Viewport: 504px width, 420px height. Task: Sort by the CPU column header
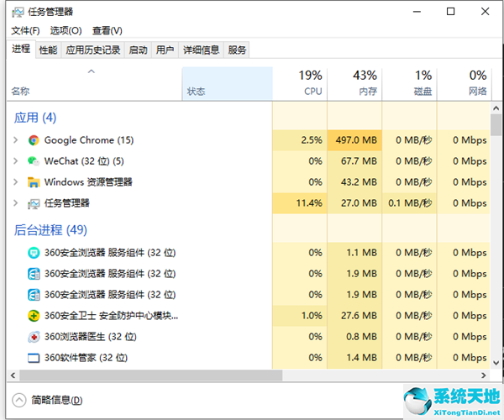[300, 84]
